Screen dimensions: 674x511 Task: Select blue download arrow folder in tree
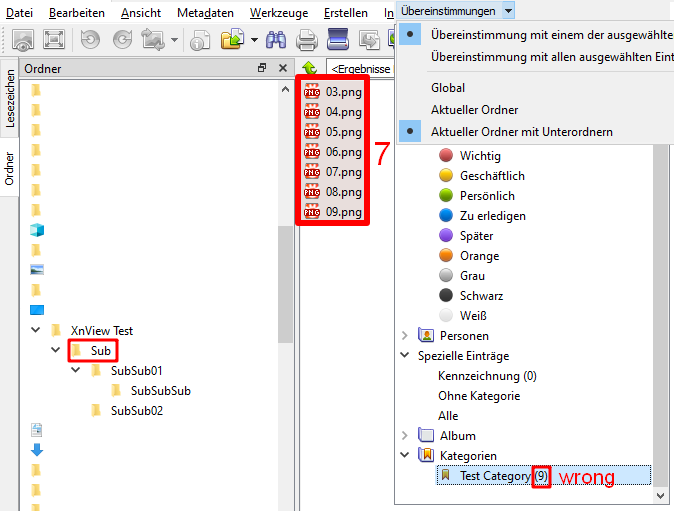(37, 450)
